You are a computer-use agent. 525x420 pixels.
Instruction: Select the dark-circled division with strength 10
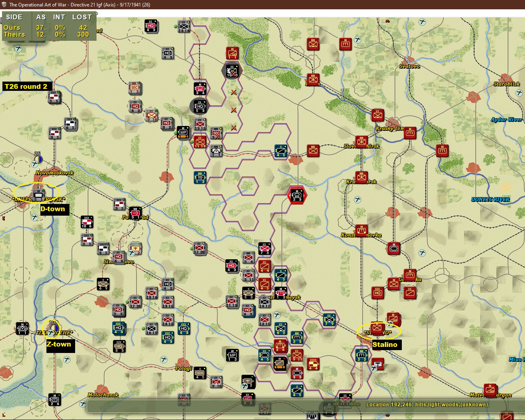click(232, 71)
